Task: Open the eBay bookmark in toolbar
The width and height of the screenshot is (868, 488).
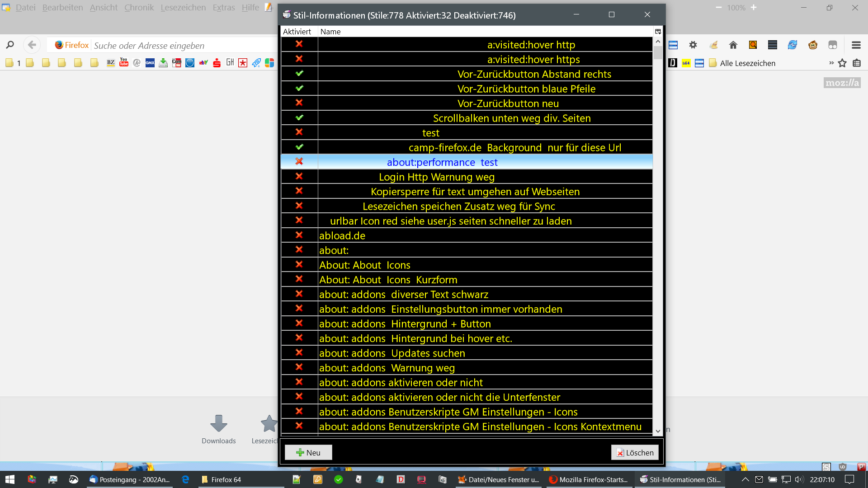Action: pos(203,63)
